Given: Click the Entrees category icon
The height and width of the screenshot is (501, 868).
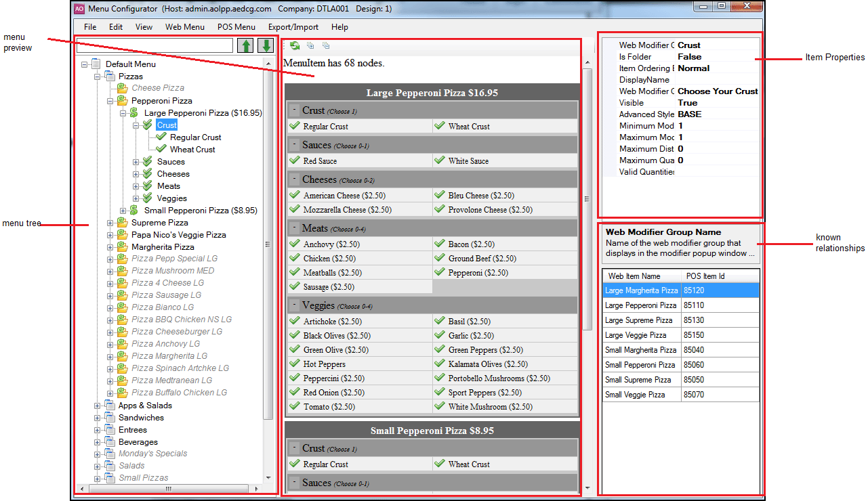Looking at the screenshot, I should coord(109,430).
